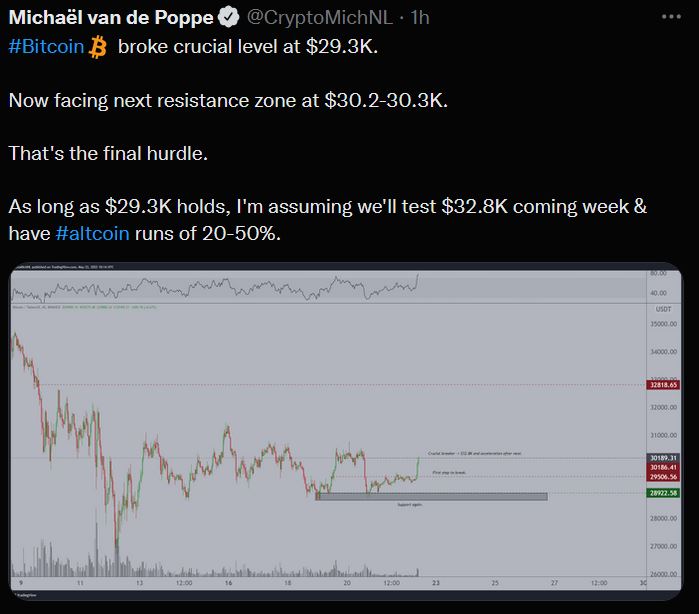This screenshot has height=614, width=699.
Task: Click the 35000.00 price axis label
Action: click(659, 324)
